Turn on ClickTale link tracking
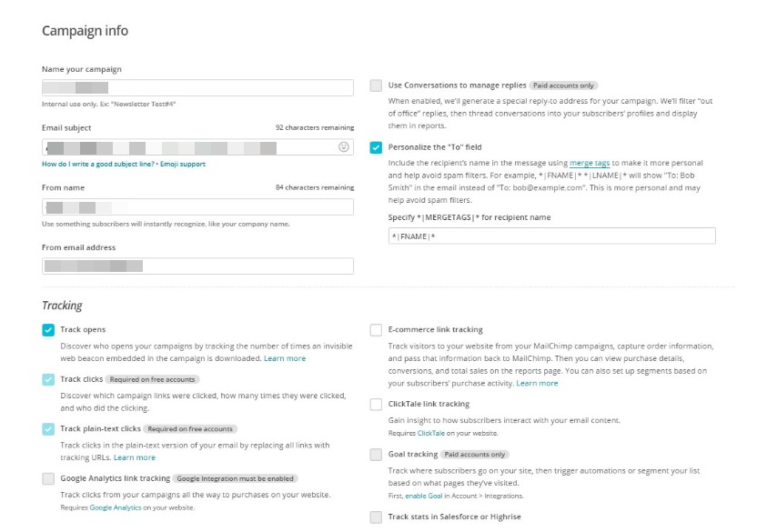Viewport: 767px width, 532px height. click(376, 404)
